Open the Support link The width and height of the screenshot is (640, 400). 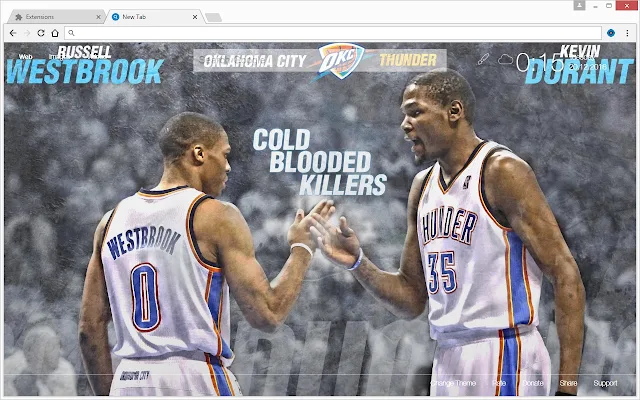click(x=605, y=383)
